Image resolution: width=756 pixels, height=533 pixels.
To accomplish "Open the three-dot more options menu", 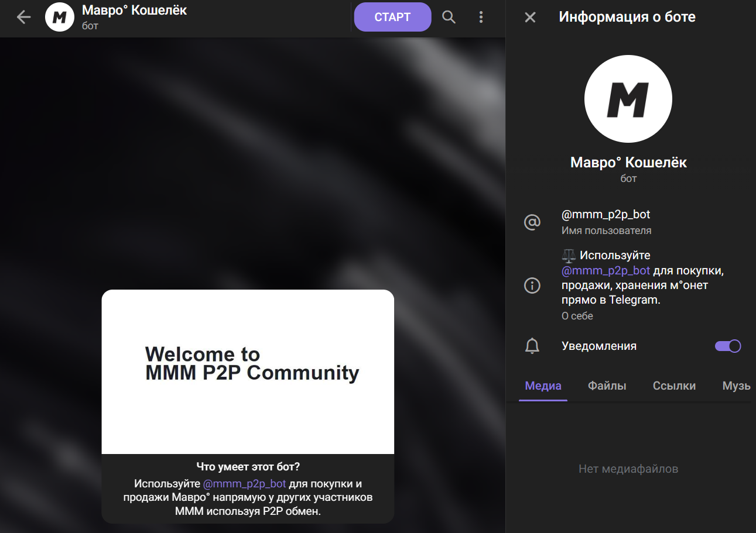I will [481, 17].
